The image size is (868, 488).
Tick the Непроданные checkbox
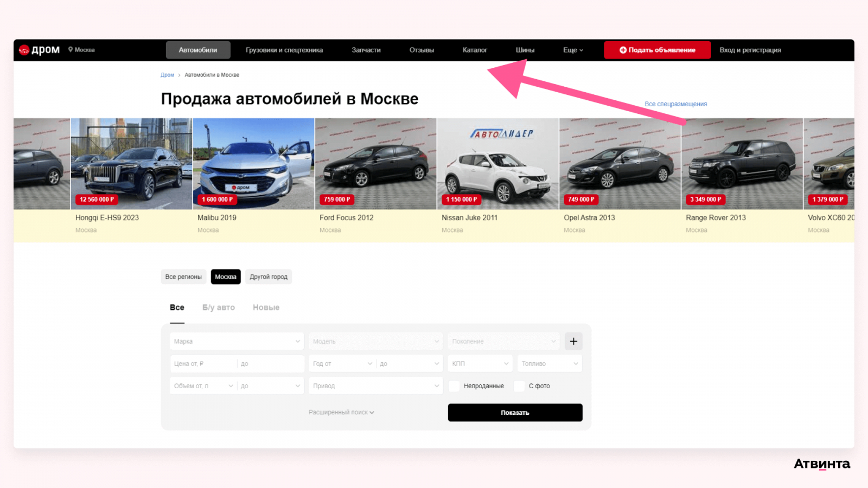point(455,386)
